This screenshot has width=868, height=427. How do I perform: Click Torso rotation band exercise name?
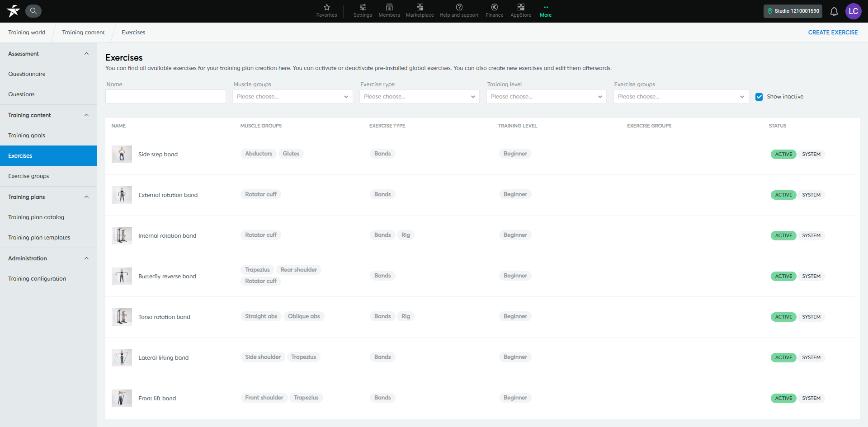[164, 317]
